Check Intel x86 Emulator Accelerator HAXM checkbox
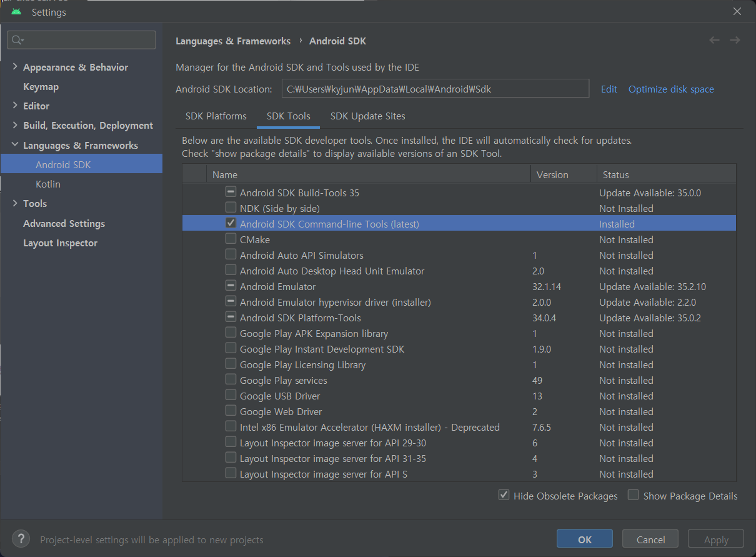The width and height of the screenshot is (756, 557). coord(231,426)
